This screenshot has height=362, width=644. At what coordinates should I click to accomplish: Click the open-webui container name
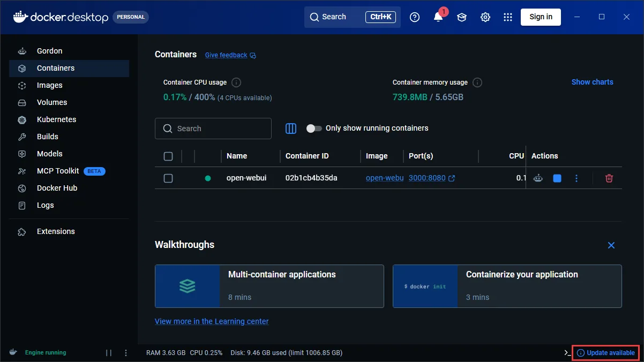[x=246, y=178]
